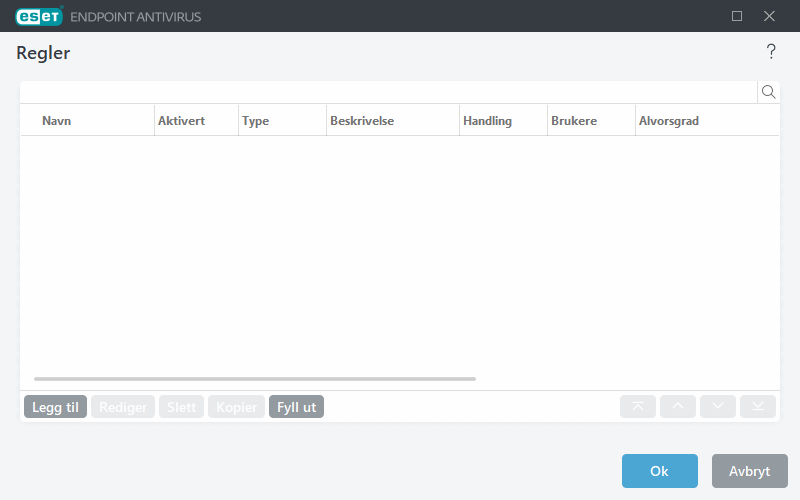Click move rule to top arrow
The width and height of the screenshot is (800, 500).
click(638, 406)
